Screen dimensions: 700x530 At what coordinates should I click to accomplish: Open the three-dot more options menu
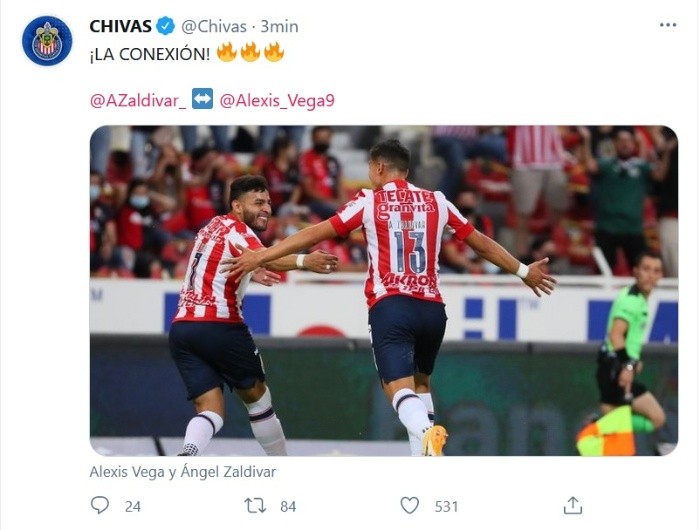pos(668,25)
